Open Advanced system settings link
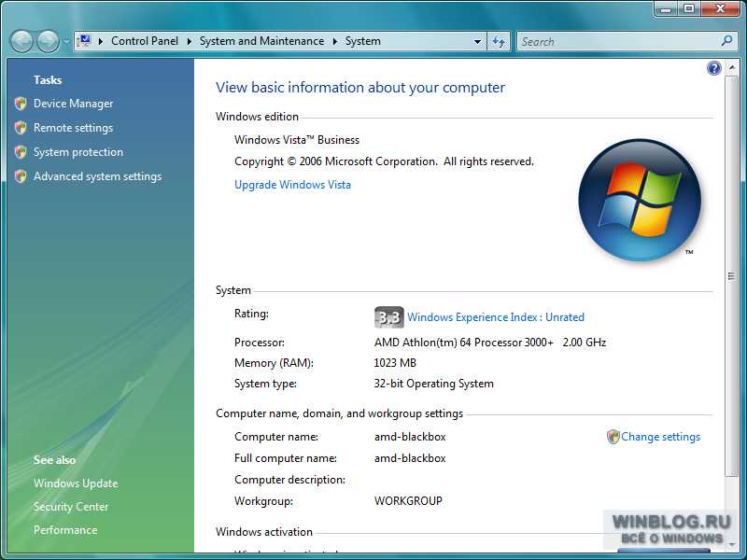747x560 pixels. (x=98, y=176)
